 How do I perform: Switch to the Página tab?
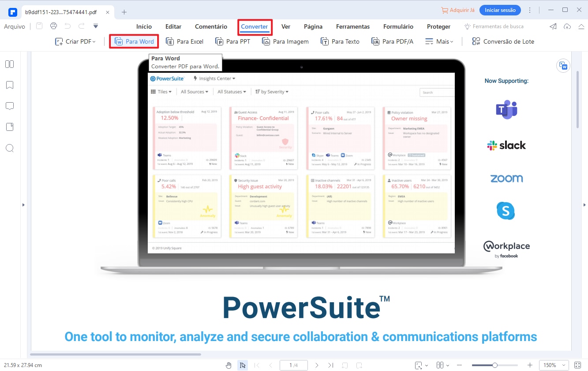[313, 26]
